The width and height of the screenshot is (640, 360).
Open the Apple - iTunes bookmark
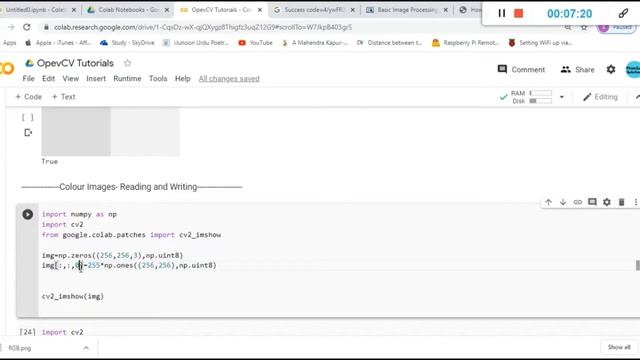[58, 42]
